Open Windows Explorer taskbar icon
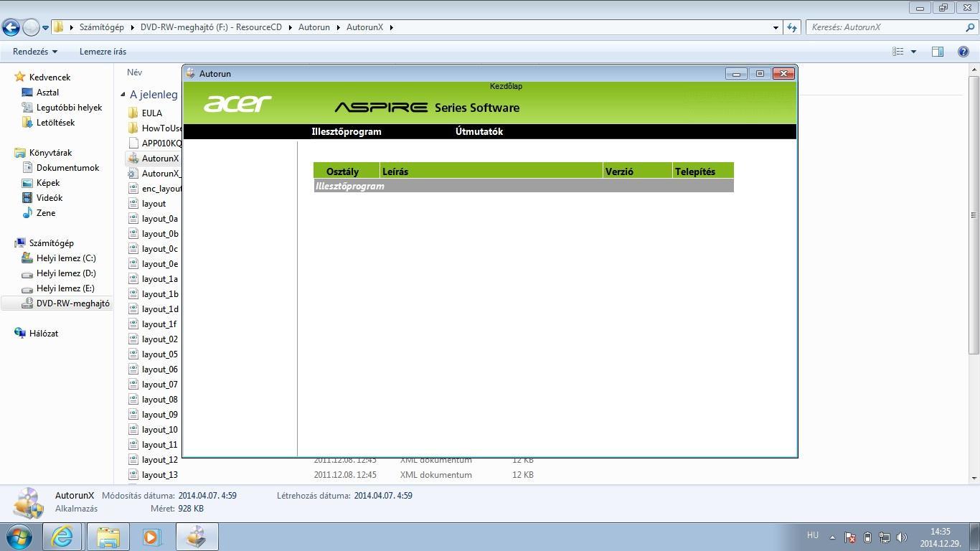The width and height of the screenshot is (980, 551). pyautogui.click(x=108, y=537)
